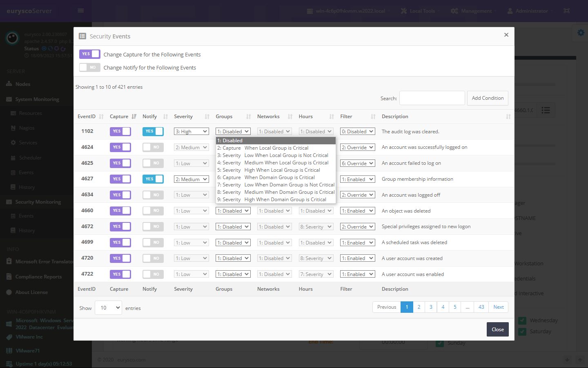The image size is (588, 368).
Task: Click the Add Condition button
Action: 488,98
